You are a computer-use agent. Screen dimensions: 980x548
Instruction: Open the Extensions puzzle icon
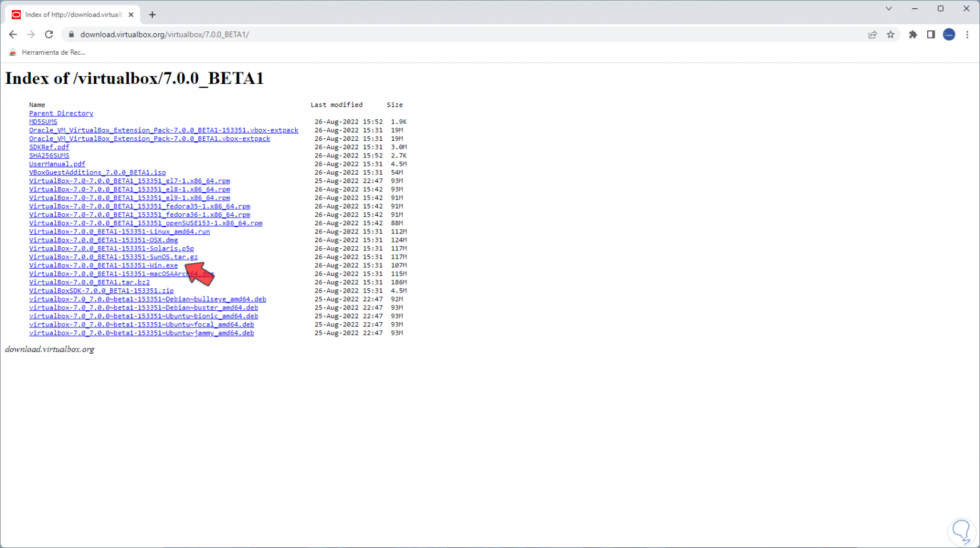(x=913, y=34)
